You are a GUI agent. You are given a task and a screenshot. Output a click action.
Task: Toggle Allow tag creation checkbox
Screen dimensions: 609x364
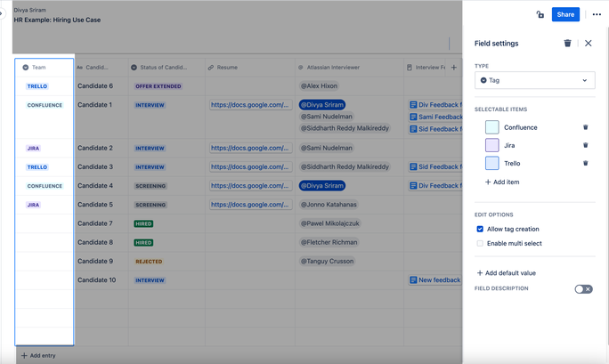click(x=480, y=229)
